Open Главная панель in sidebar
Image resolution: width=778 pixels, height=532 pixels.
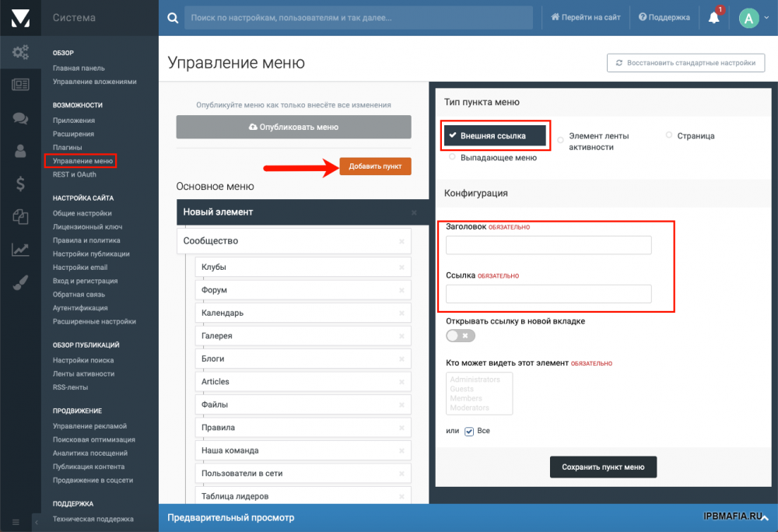(79, 68)
